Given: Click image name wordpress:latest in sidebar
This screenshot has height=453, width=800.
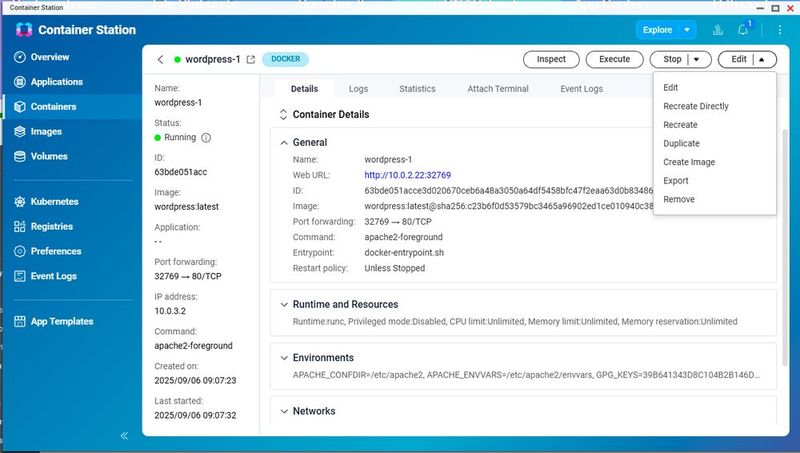Looking at the screenshot, I should click(x=186, y=207).
